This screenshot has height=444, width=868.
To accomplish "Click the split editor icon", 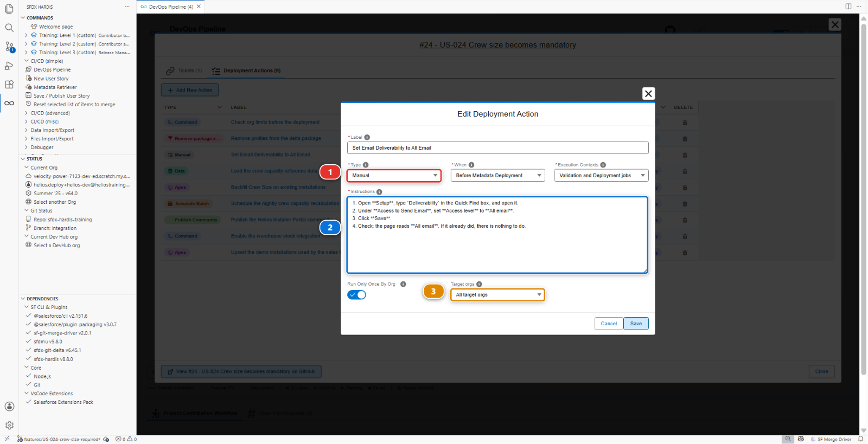I will [848, 7].
